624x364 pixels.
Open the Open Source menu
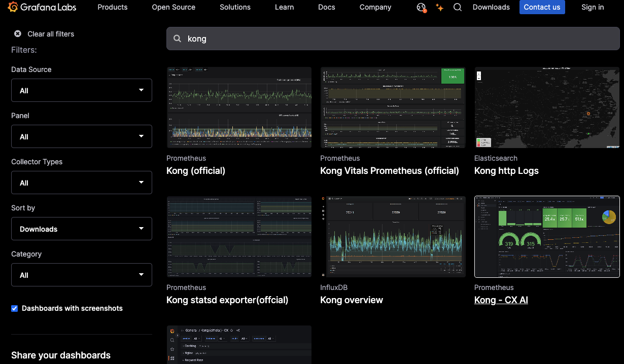[x=174, y=7]
